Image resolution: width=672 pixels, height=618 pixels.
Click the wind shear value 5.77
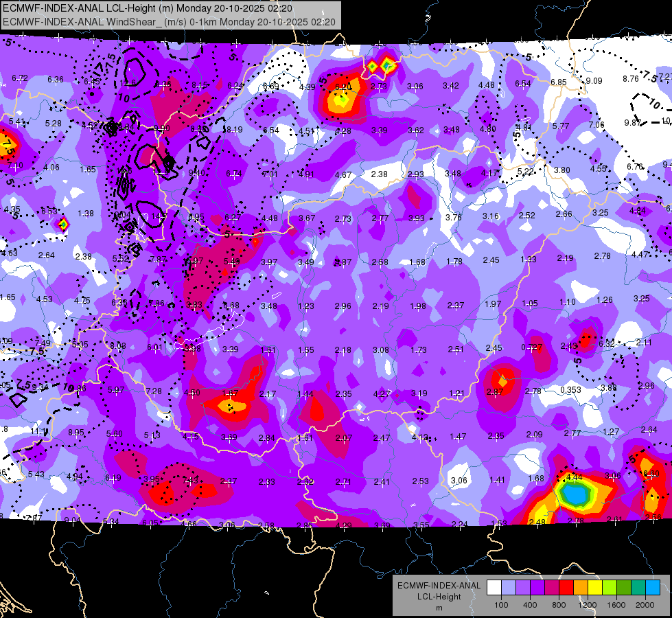[x=561, y=126]
